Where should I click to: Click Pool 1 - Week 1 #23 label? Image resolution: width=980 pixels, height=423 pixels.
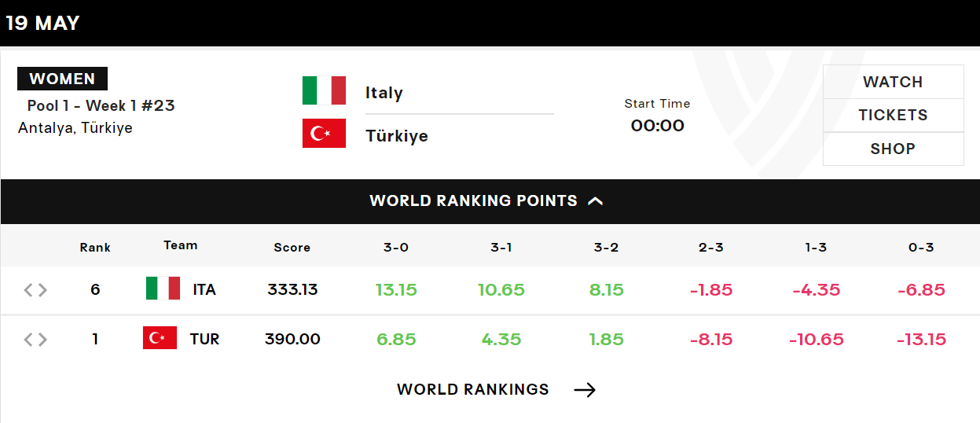101,106
